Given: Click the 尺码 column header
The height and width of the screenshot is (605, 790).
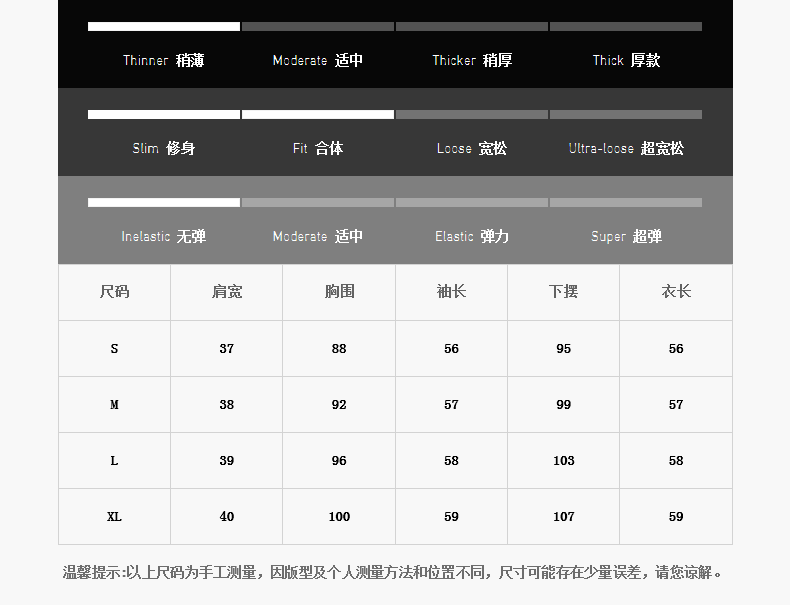Looking at the screenshot, I should tap(114, 292).
